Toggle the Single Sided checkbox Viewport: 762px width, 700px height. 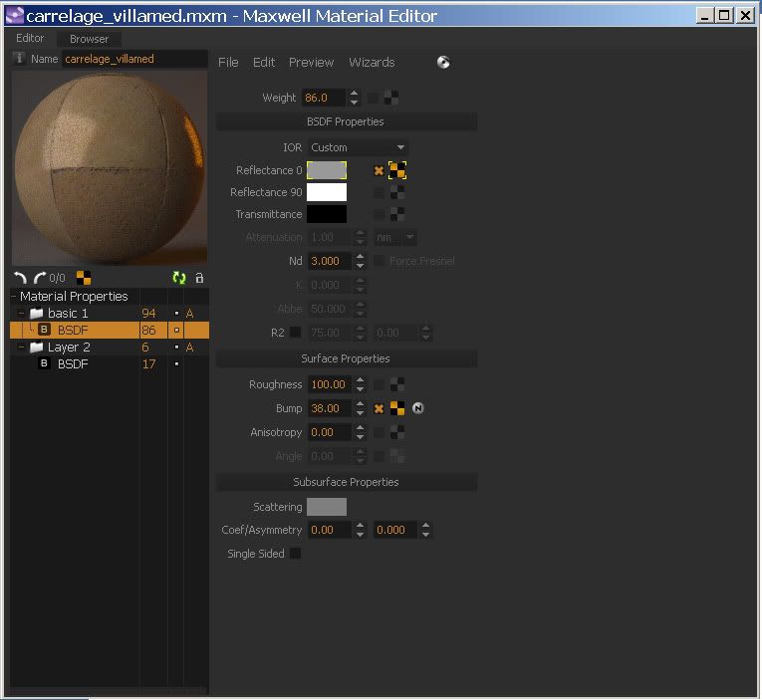(295, 554)
